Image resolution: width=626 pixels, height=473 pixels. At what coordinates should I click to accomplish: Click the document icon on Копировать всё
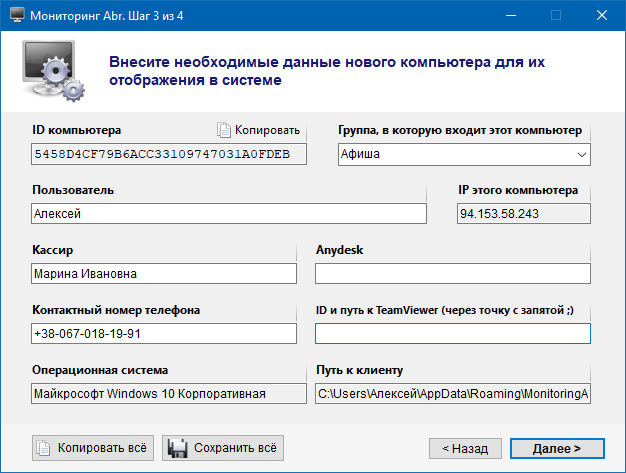point(44,448)
